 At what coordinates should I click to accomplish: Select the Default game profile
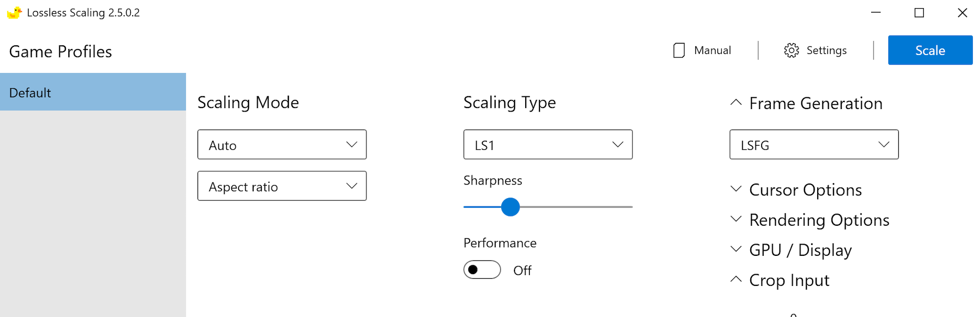(93, 92)
